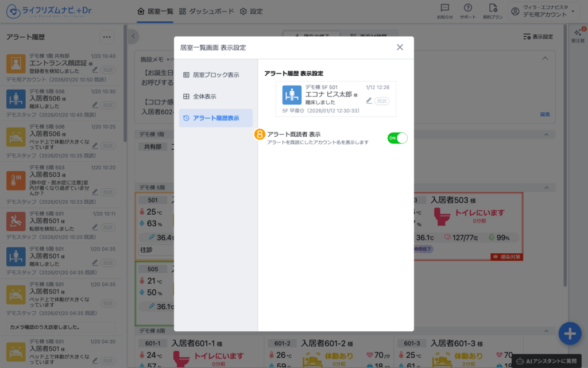The height and width of the screenshot is (368, 588).
Task: Open the 契約プラン icon
Action: click(493, 10)
